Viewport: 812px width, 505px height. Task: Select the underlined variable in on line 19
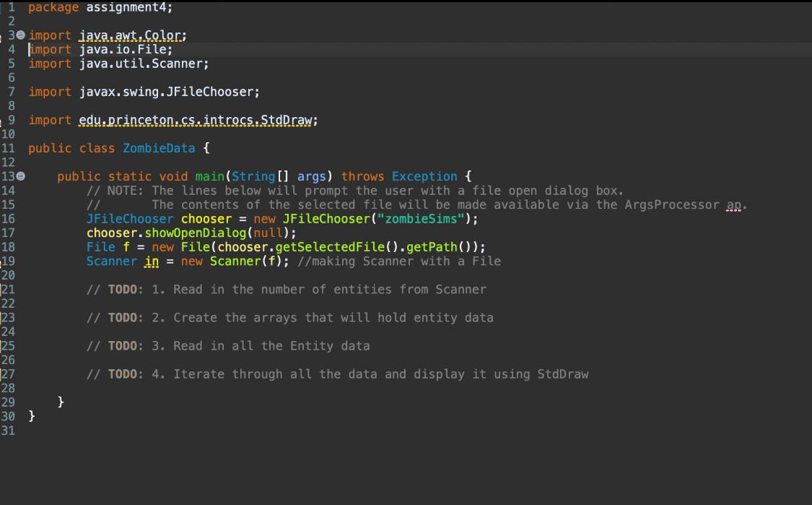[x=152, y=261]
